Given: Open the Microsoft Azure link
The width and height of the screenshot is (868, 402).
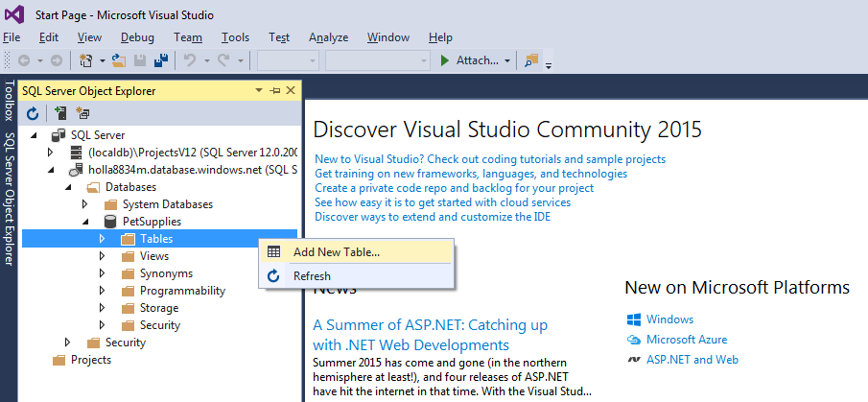Looking at the screenshot, I should pyautogui.click(x=687, y=340).
